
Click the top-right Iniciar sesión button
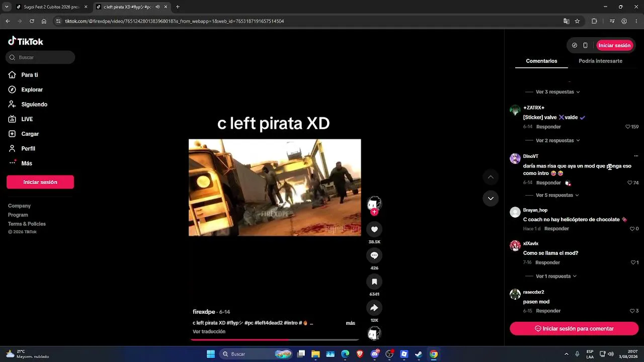[x=614, y=45]
